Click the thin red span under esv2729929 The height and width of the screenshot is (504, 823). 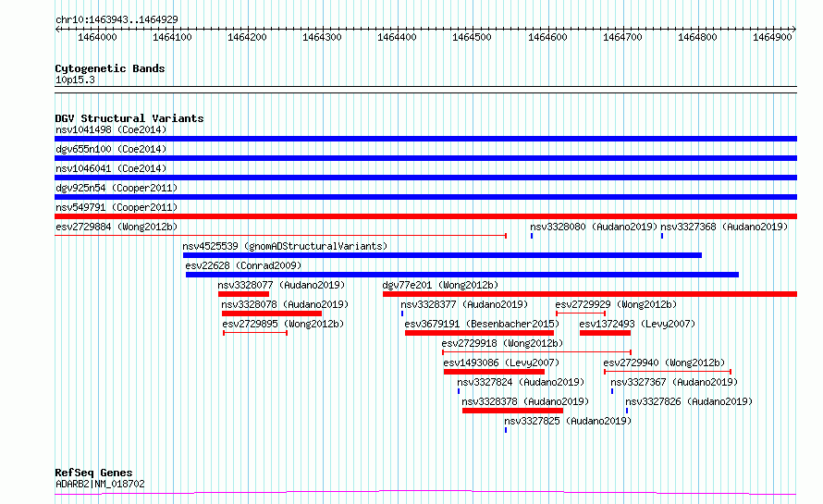(x=581, y=313)
